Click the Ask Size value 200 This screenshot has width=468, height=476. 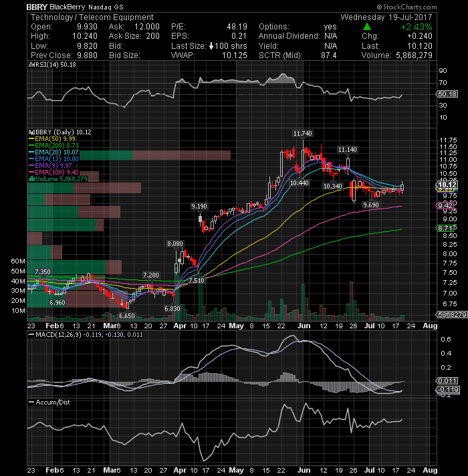click(152, 36)
